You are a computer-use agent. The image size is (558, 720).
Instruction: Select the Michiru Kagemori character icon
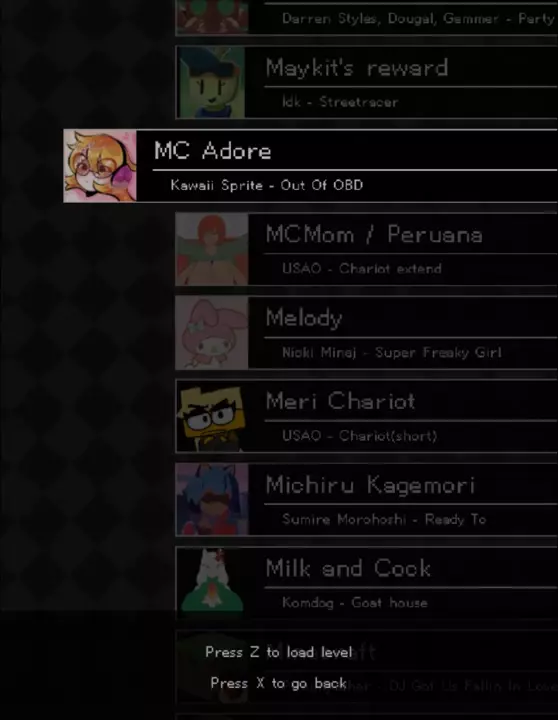(x=212, y=500)
